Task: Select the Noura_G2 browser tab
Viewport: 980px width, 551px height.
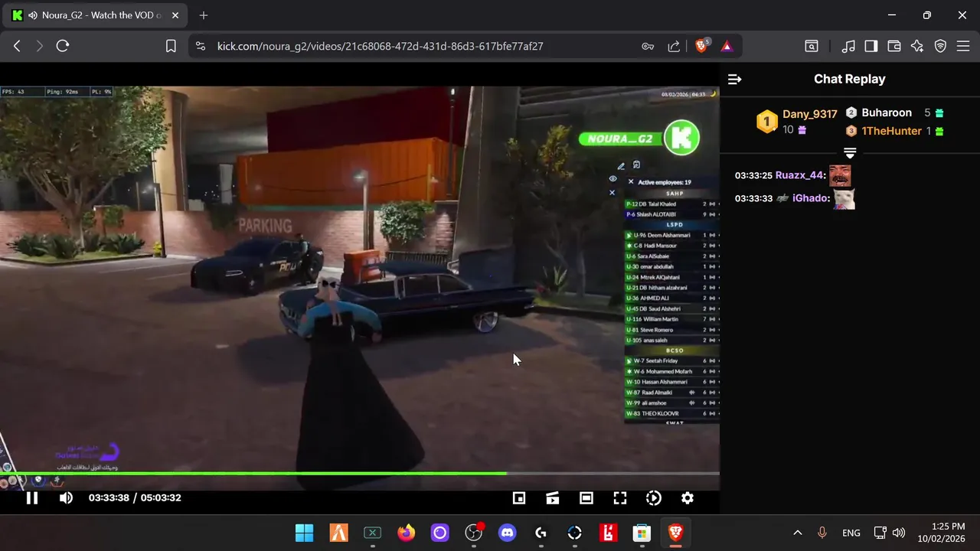Action: (x=95, y=15)
